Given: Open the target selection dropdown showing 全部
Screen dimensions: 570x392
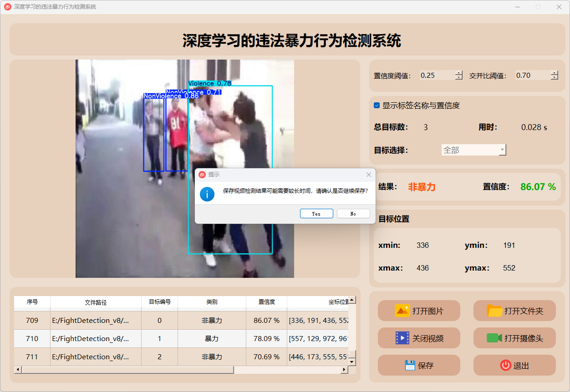Looking at the screenshot, I should (473, 150).
